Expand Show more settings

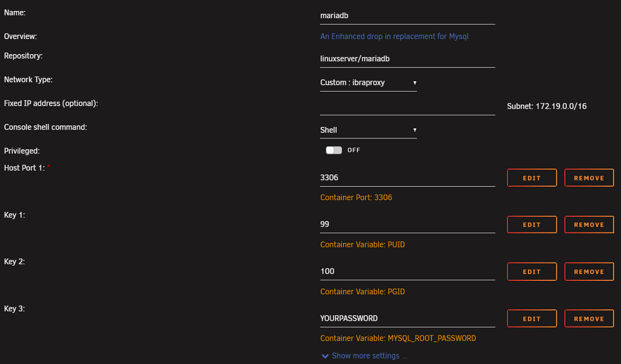(370, 356)
